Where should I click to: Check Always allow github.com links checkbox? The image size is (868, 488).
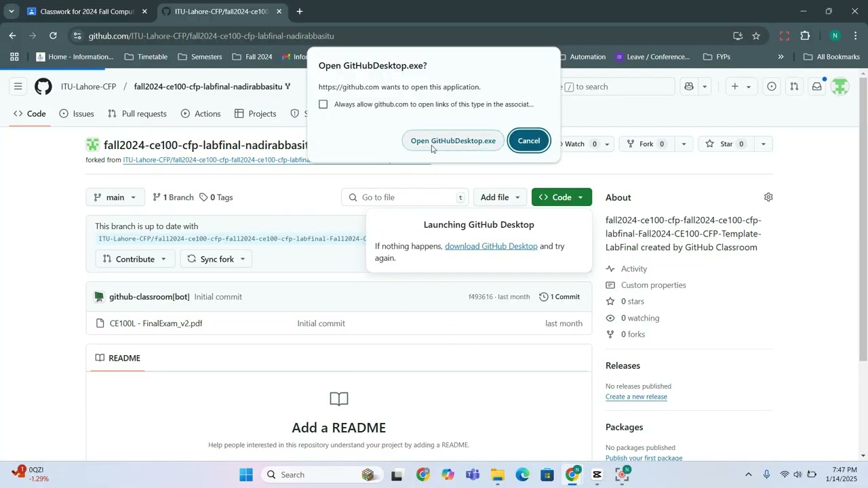pos(323,104)
